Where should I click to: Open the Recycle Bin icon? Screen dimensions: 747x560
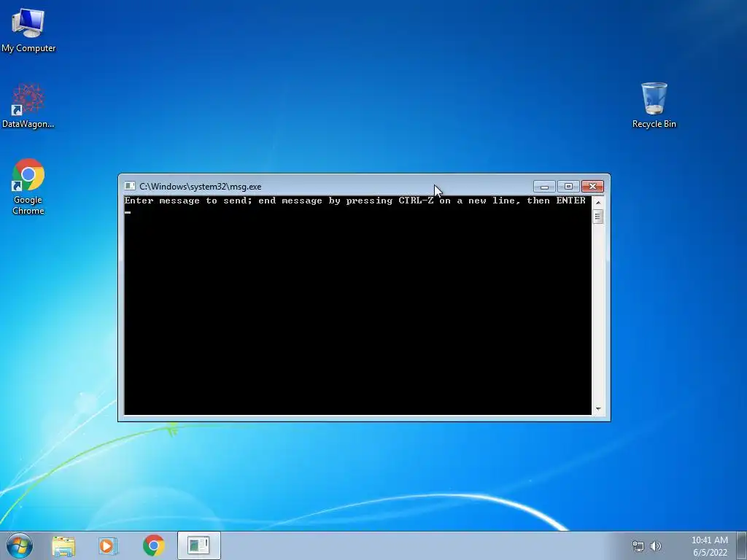coord(654,105)
